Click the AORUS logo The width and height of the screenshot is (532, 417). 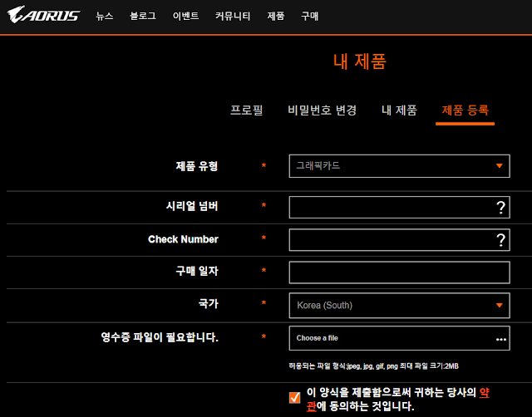43,15
